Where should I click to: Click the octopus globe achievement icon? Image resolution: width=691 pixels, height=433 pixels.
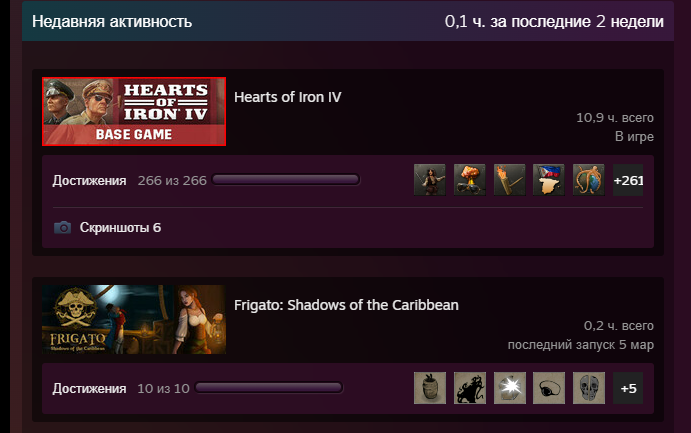[x=589, y=180]
